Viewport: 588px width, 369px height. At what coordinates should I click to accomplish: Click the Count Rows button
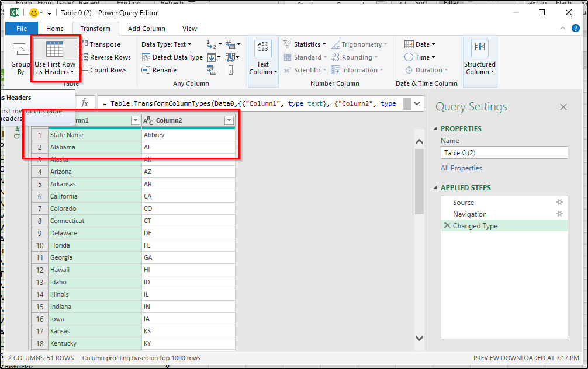pos(104,70)
